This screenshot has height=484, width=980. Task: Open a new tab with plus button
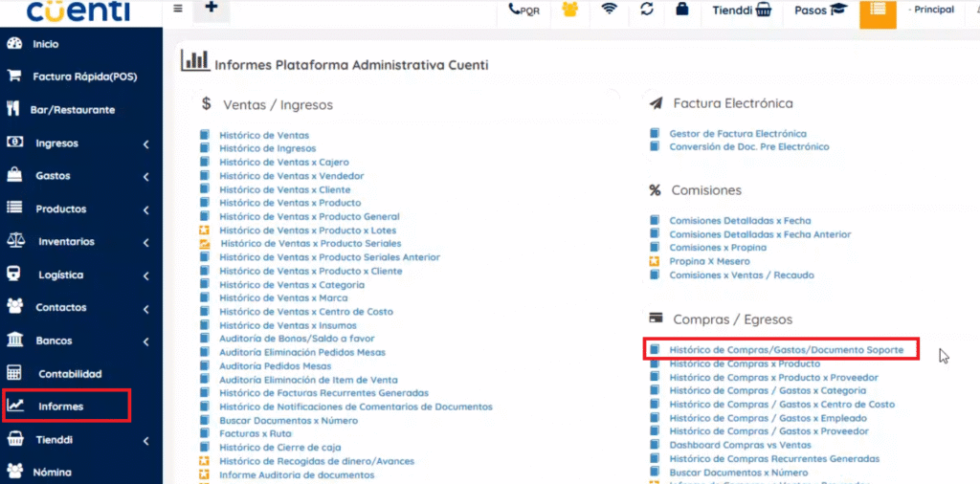tap(212, 9)
